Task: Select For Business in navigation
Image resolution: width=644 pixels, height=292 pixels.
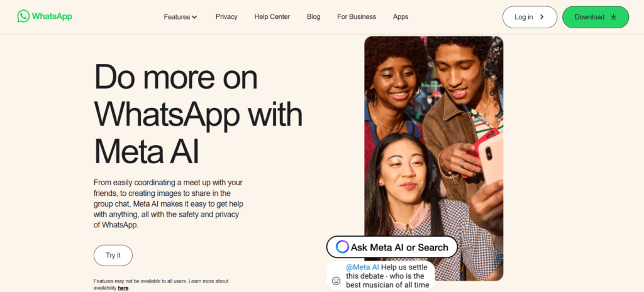Action: click(356, 17)
